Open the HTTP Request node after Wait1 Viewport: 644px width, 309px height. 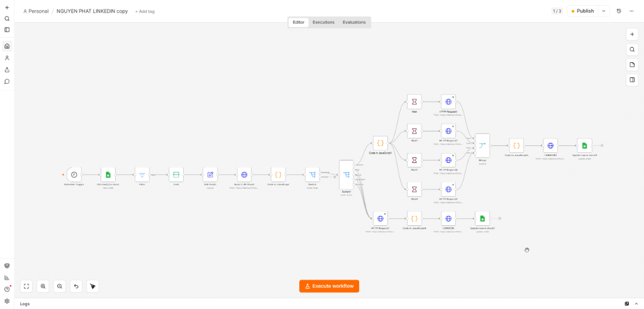pos(448,131)
